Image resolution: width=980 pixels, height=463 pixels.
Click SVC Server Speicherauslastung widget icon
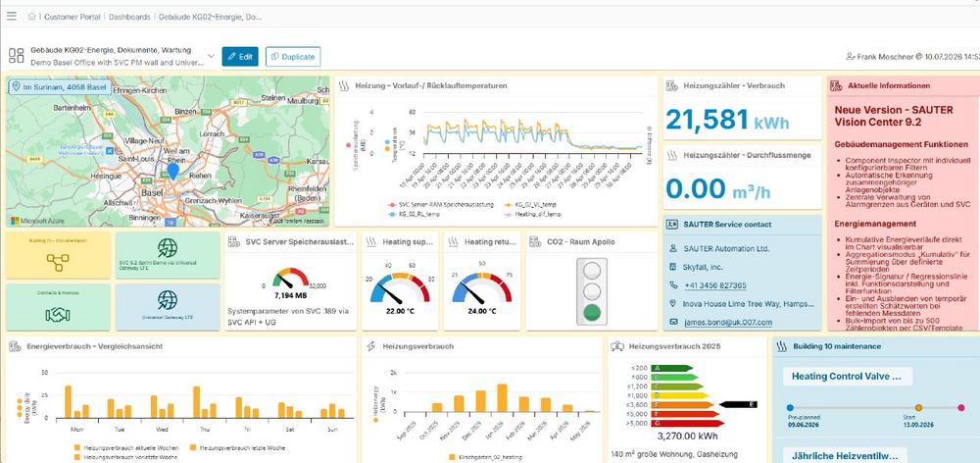(x=234, y=241)
